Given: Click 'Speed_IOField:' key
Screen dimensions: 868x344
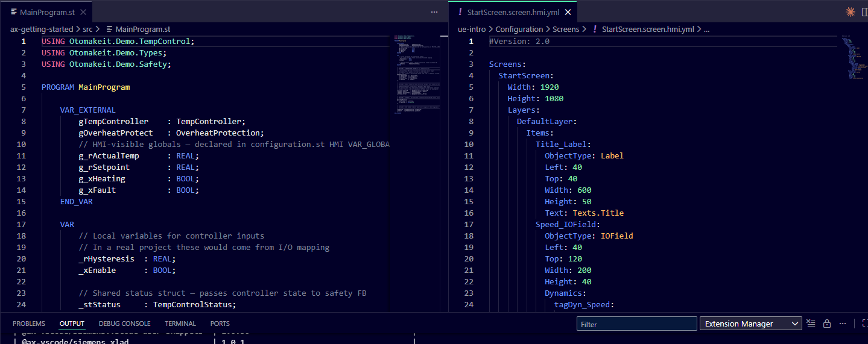Looking at the screenshot, I should click(568, 224).
